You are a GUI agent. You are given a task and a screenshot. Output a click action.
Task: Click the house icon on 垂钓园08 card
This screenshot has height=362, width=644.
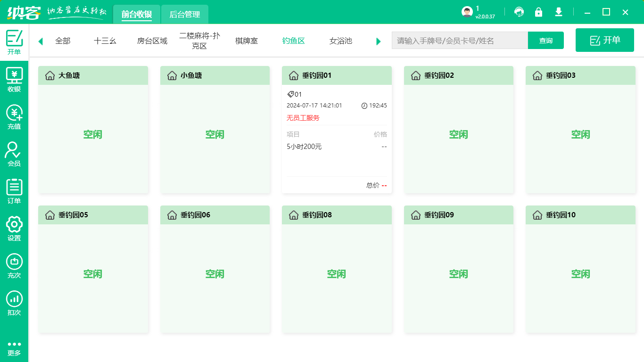[293, 215]
